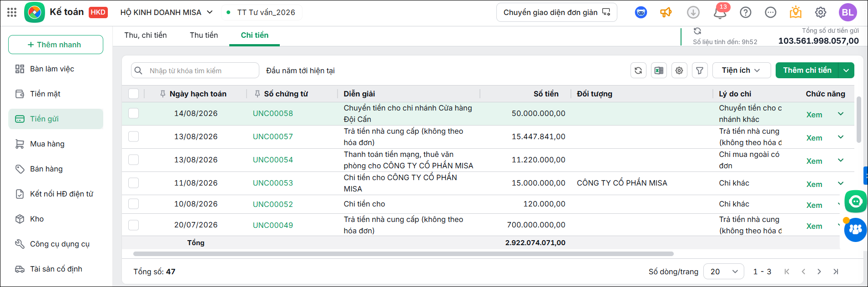Pin the Ngày hạch toán column
The image size is (868, 287).
point(163,94)
